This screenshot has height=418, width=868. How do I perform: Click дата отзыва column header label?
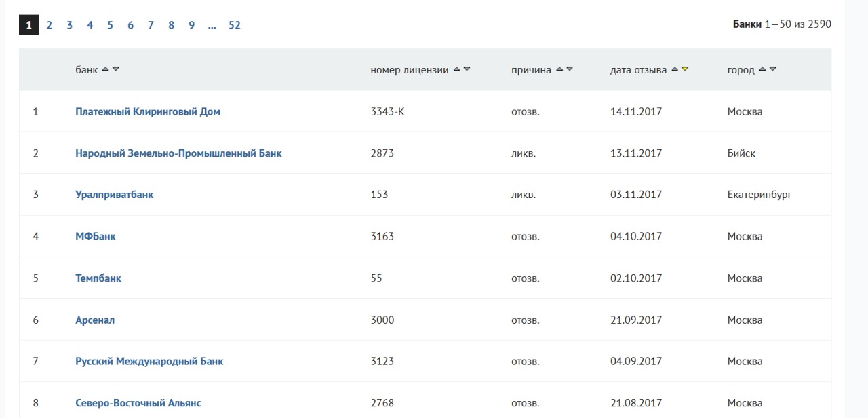coord(639,70)
